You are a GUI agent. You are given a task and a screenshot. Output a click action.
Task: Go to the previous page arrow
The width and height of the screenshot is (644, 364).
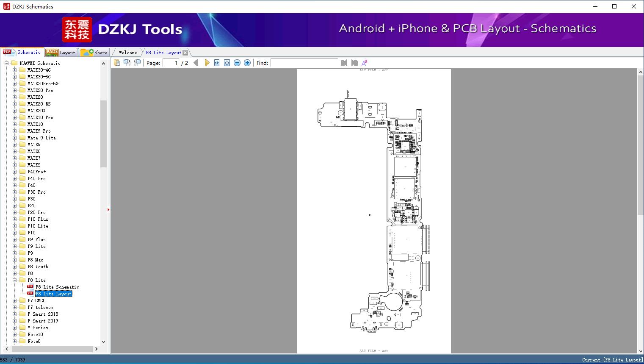196,63
